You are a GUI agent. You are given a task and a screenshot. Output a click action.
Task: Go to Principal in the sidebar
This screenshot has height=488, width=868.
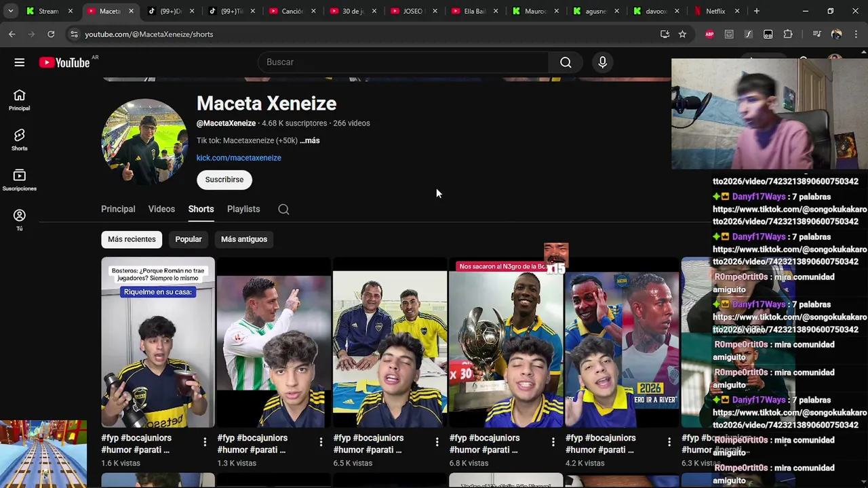click(19, 100)
